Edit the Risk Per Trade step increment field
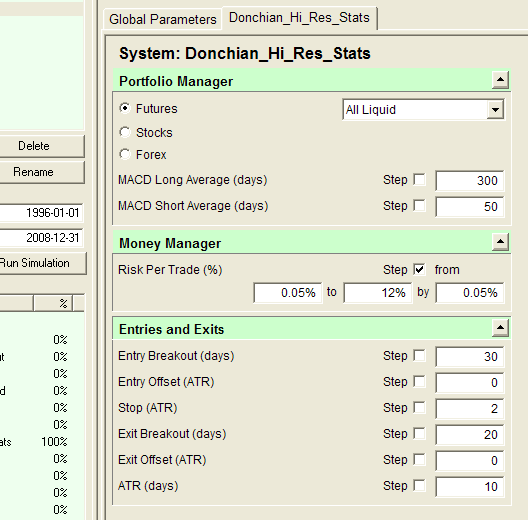Image resolution: width=528 pixels, height=520 pixels. tap(470, 293)
